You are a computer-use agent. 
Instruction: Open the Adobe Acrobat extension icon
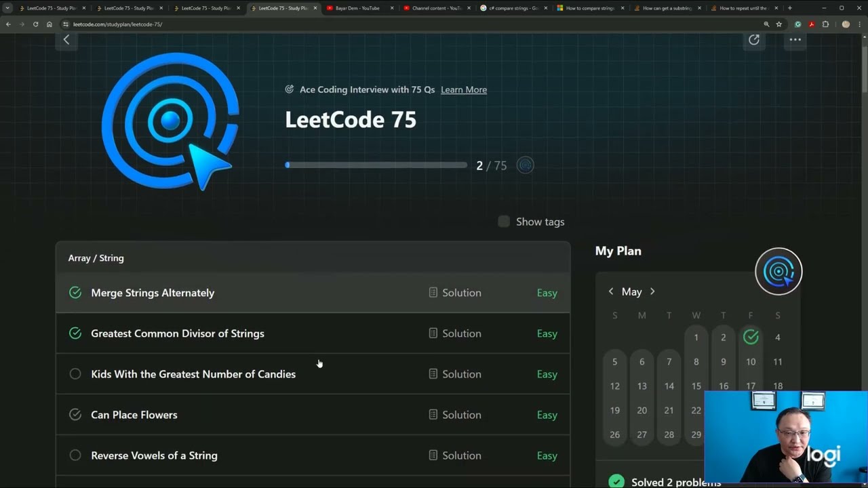pyautogui.click(x=812, y=24)
